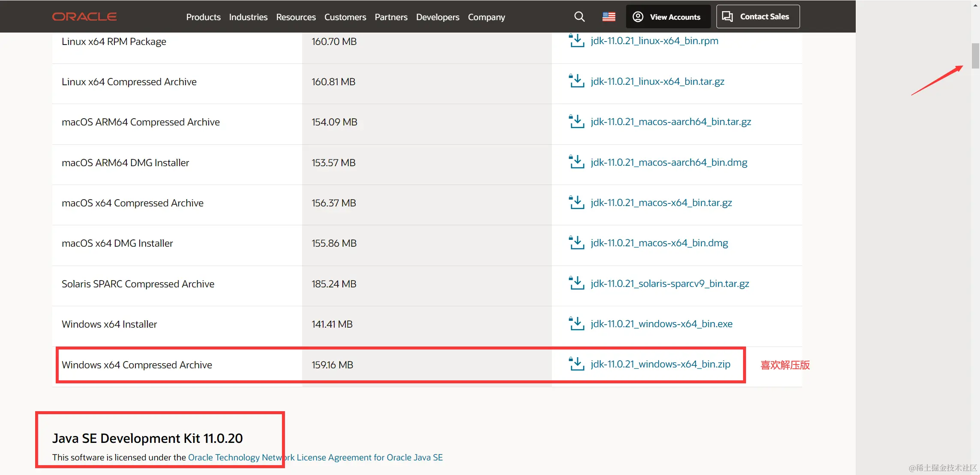The height and width of the screenshot is (475, 980).
Task: Click the Oracle logo
Action: pyautogui.click(x=84, y=17)
